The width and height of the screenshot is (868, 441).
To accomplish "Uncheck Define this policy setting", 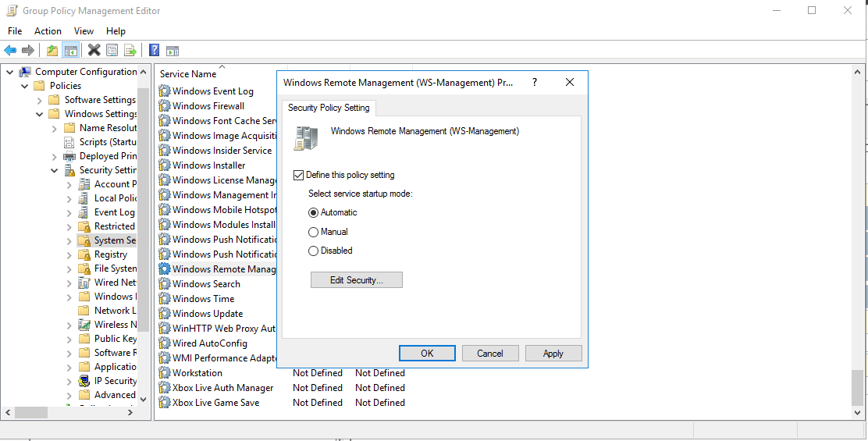I will click(298, 175).
